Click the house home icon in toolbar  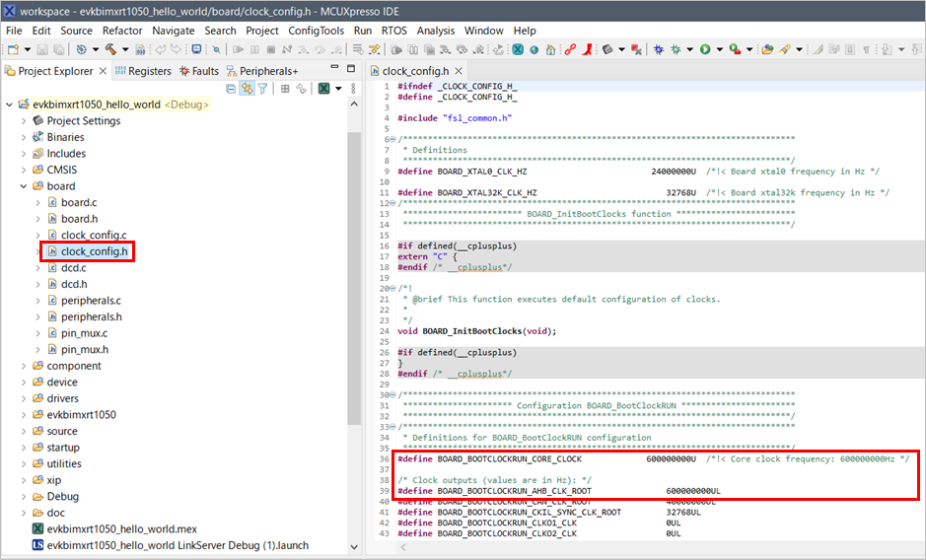pos(551,49)
